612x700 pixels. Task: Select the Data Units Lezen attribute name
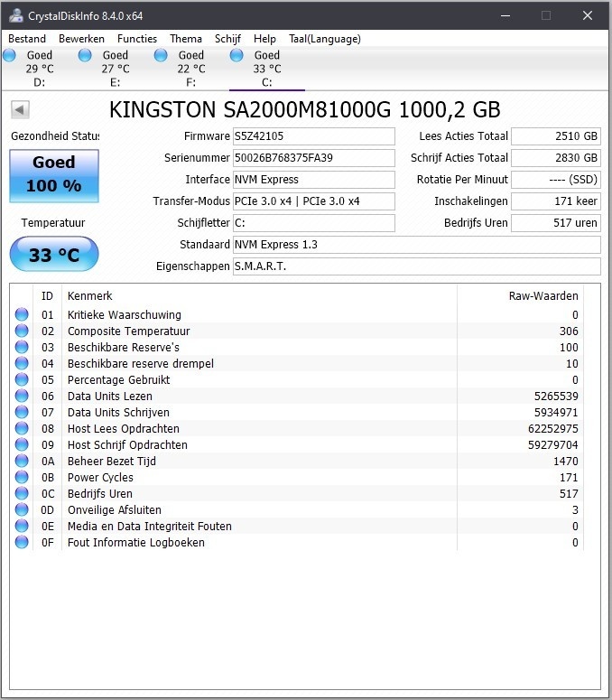tap(110, 396)
